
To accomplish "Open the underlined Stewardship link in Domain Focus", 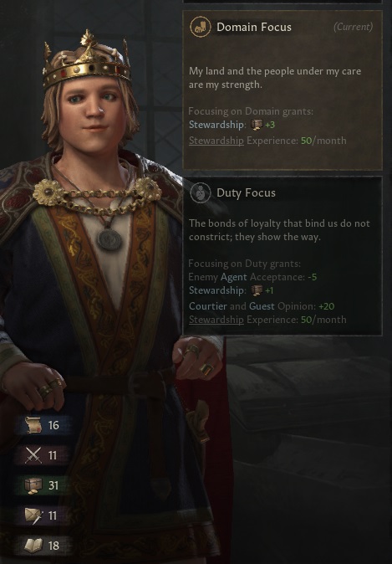I will pyautogui.click(x=216, y=141).
